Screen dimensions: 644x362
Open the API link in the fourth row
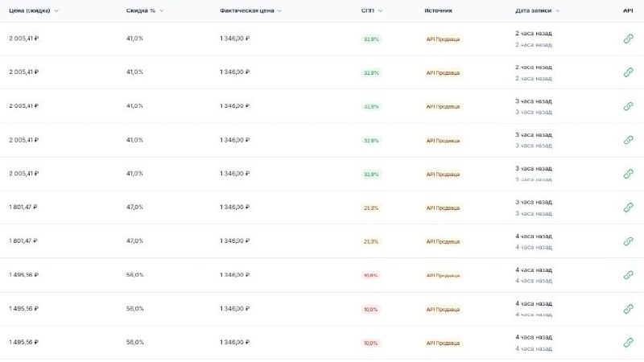[x=628, y=140]
